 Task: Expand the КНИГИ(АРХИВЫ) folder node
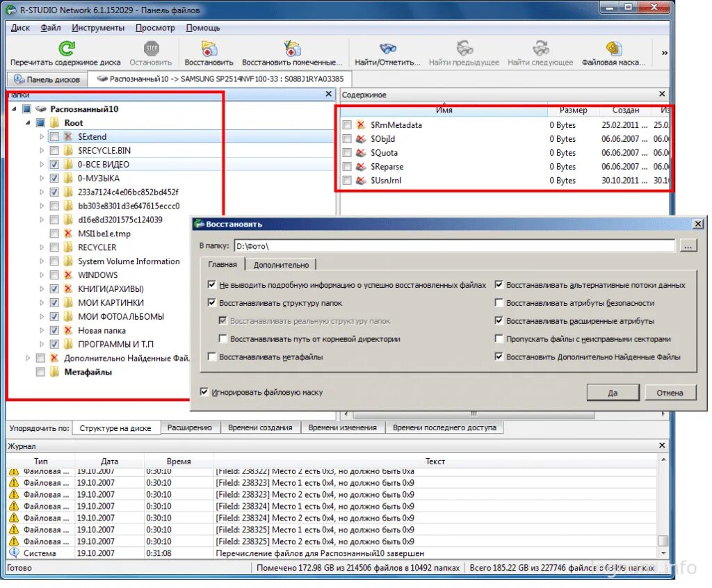tap(41, 288)
